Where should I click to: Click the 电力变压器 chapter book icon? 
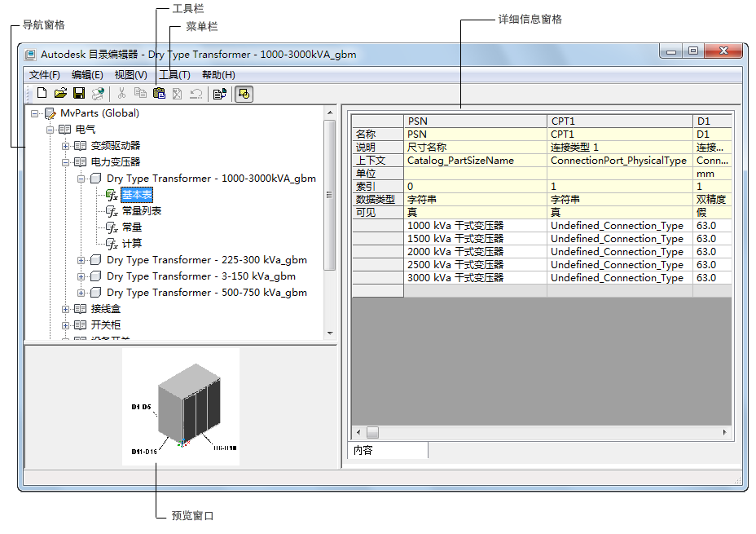[80, 162]
